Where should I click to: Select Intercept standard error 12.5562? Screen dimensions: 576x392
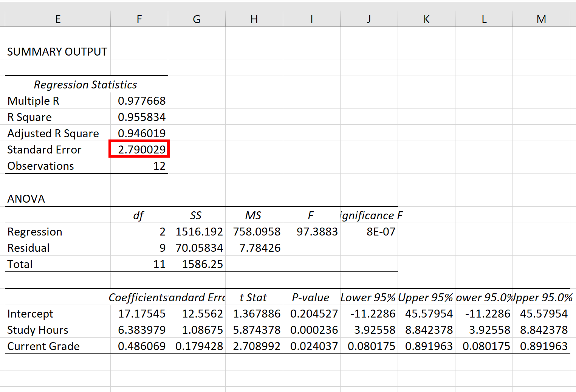pos(197,313)
